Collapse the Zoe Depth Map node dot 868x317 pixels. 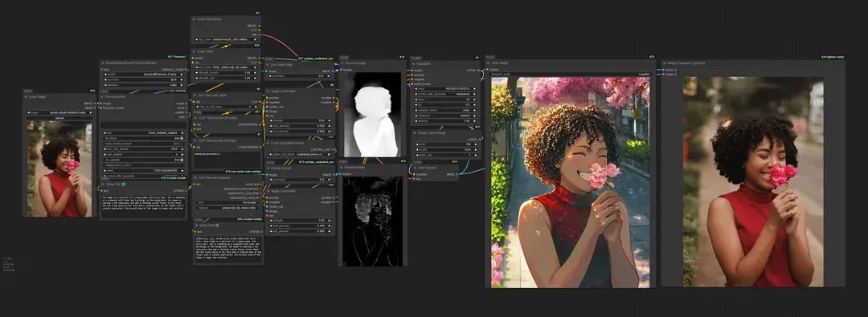coord(268,64)
